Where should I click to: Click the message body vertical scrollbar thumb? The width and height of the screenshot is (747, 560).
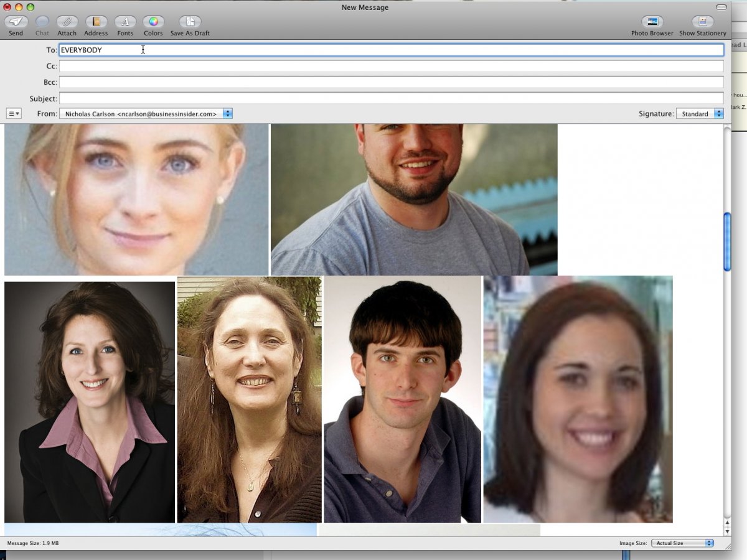tap(727, 241)
